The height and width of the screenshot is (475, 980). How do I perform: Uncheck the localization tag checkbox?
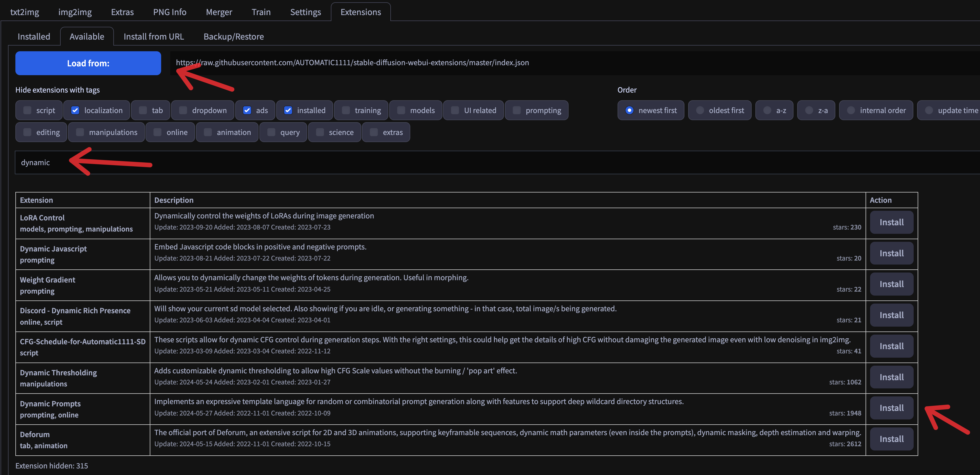[x=75, y=110]
